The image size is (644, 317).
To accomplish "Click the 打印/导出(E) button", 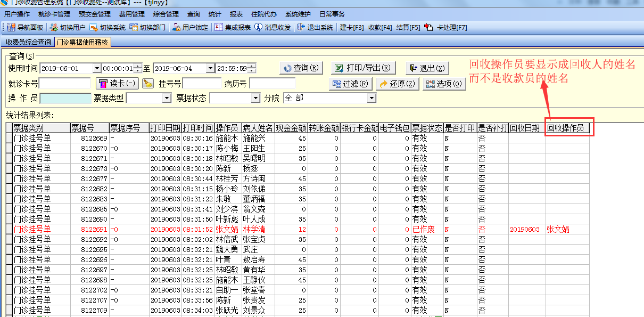I will pyautogui.click(x=363, y=68).
